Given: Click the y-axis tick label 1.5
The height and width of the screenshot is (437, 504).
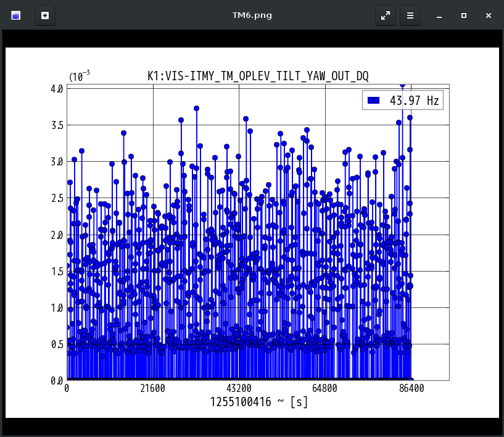Looking at the screenshot, I should click(57, 272).
